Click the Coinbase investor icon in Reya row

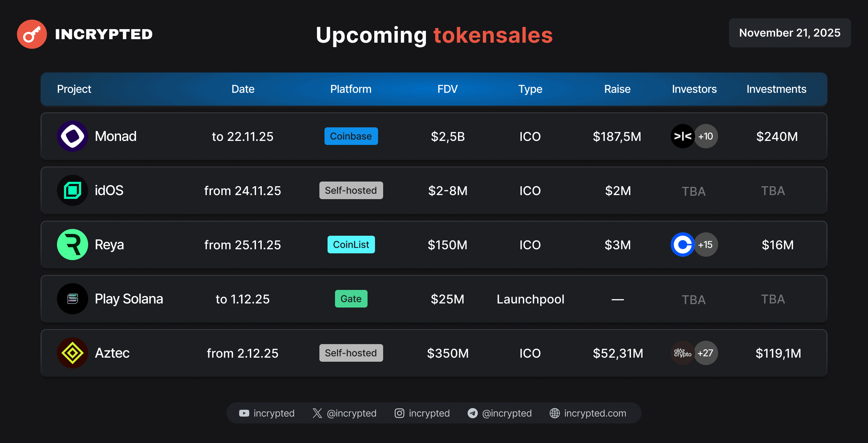coord(682,245)
